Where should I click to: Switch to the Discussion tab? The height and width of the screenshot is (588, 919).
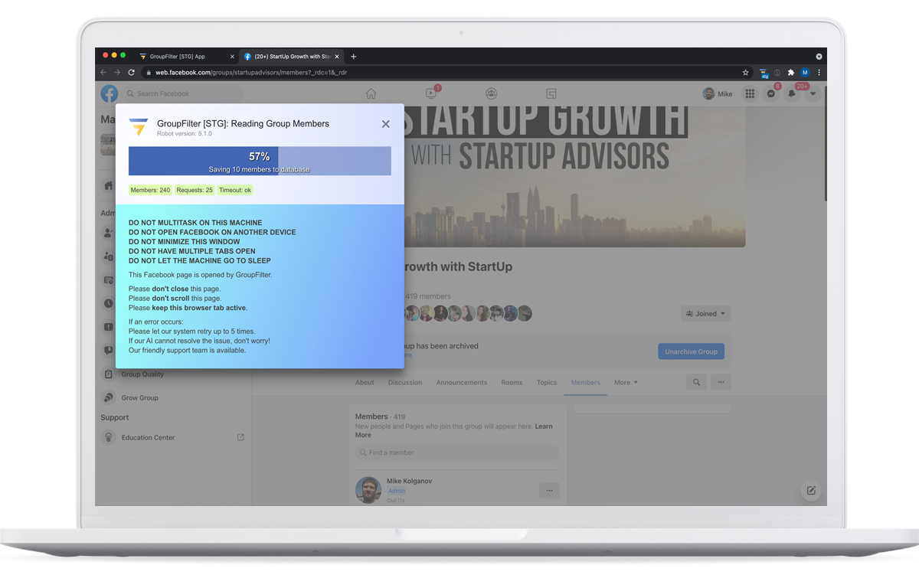[405, 382]
